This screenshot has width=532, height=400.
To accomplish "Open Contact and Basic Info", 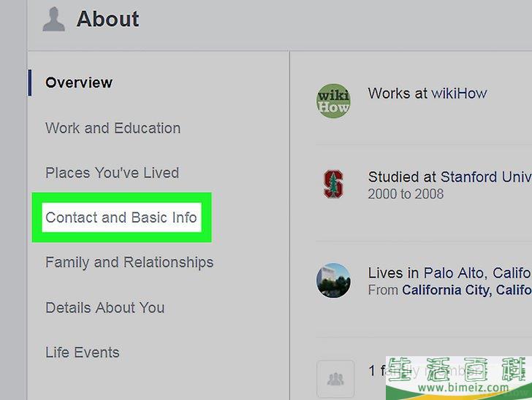I will click(x=121, y=218).
